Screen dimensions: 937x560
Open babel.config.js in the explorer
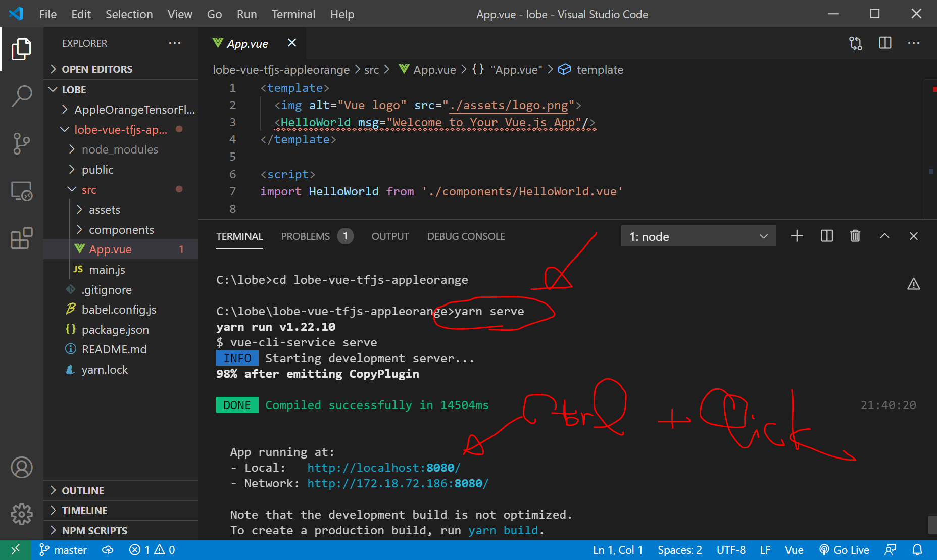121,310
